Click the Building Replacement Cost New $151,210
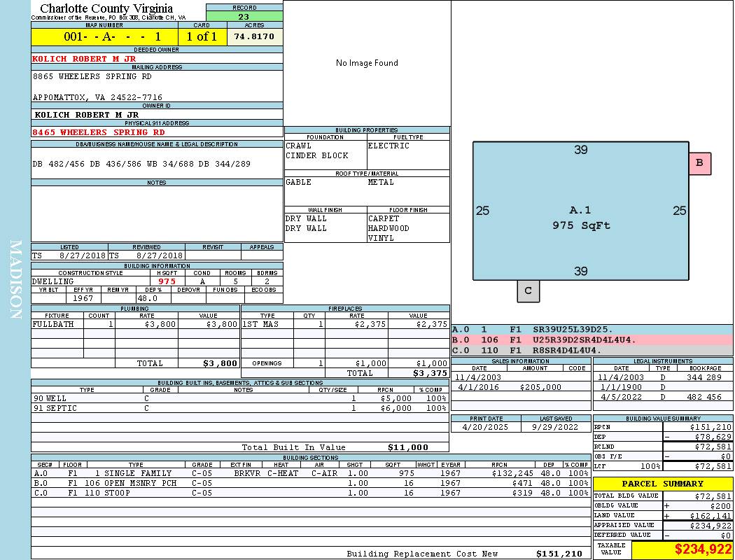735x560 pixels. pos(559,554)
